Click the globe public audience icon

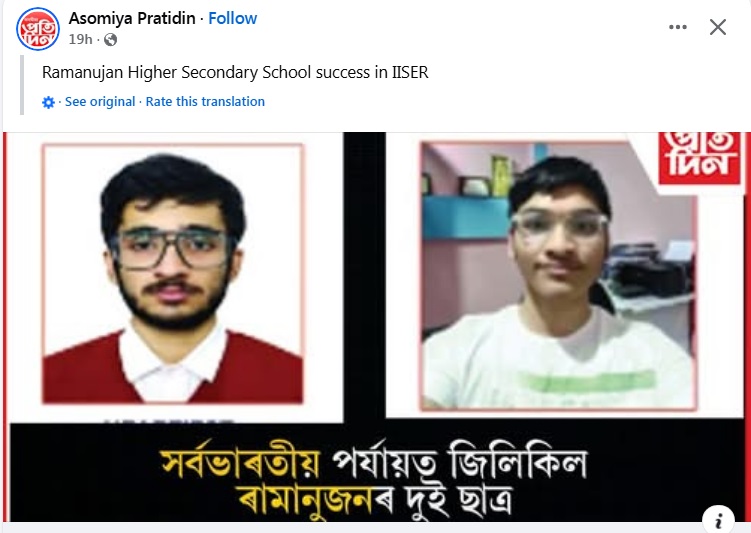[x=111, y=40]
